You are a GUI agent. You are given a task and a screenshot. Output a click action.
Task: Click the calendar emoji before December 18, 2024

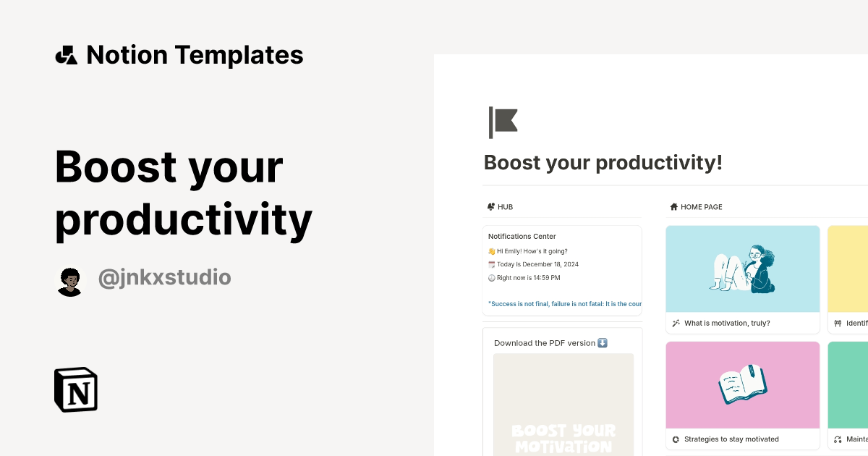(493, 264)
